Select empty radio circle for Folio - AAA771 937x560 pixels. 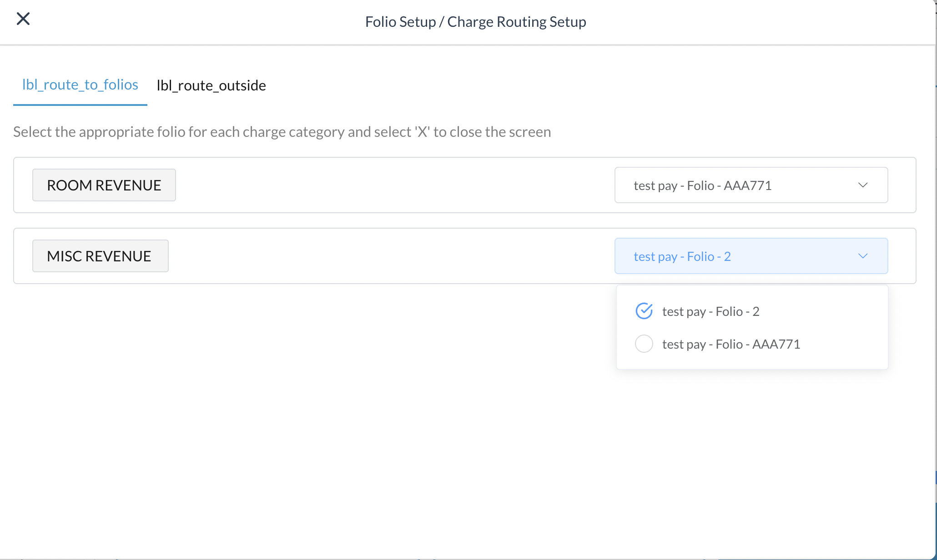click(x=644, y=344)
